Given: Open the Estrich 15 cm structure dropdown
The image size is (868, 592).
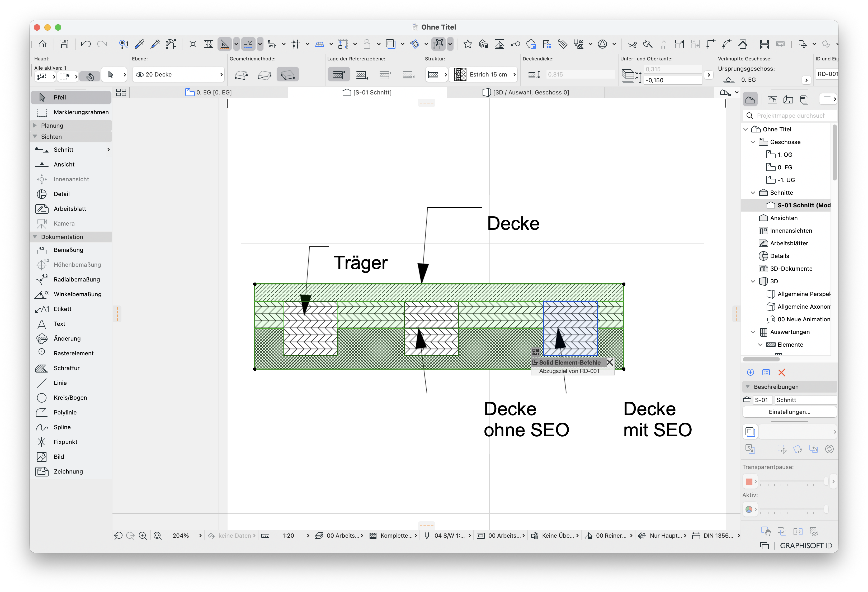Looking at the screenshot, I should (x=483, y=75).
